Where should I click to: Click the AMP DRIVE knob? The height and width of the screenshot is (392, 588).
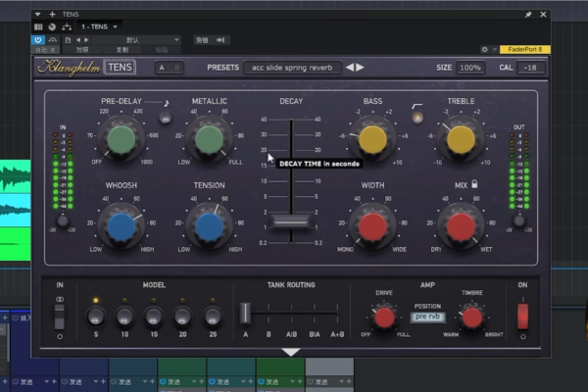384,318
